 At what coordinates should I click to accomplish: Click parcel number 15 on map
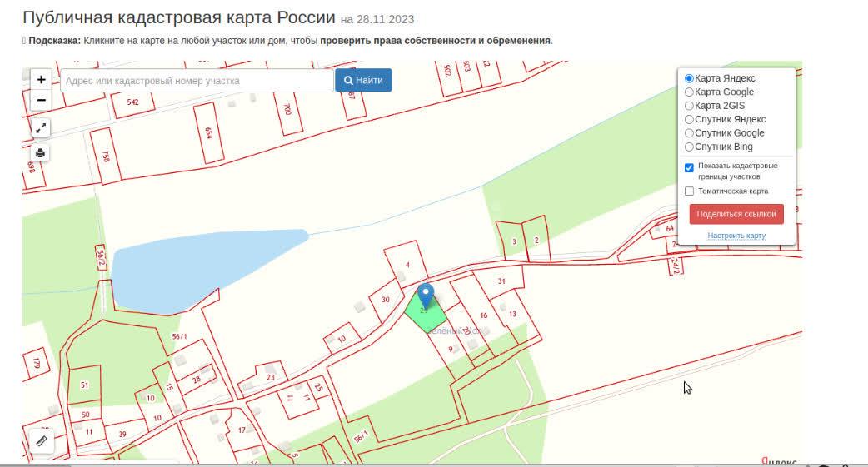click(169, 385)
